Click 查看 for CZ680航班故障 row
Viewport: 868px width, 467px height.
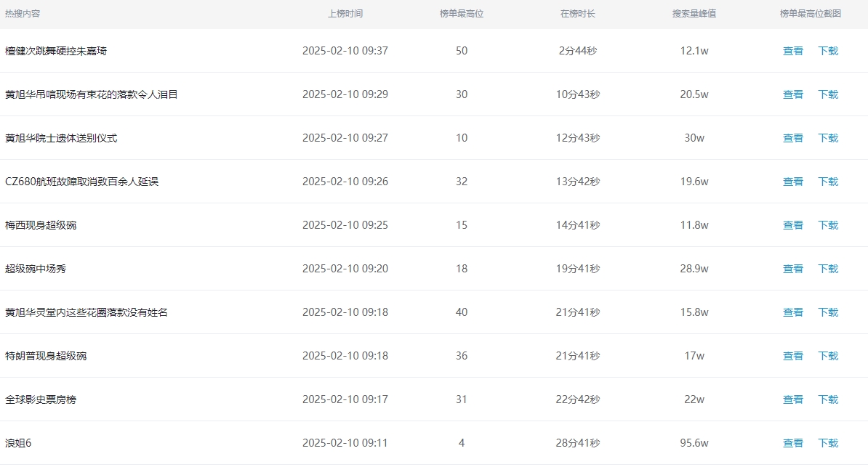[x=792, y=182]
